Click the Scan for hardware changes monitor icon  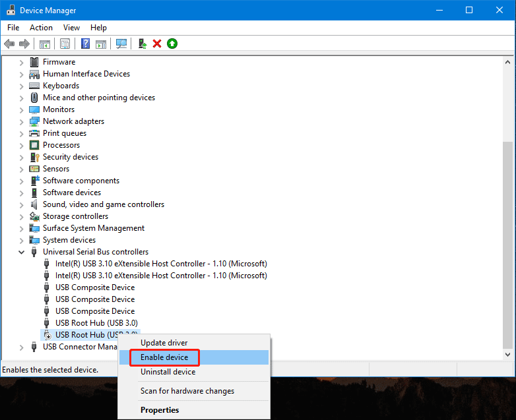pyautogui.click(x=121, y=44)
